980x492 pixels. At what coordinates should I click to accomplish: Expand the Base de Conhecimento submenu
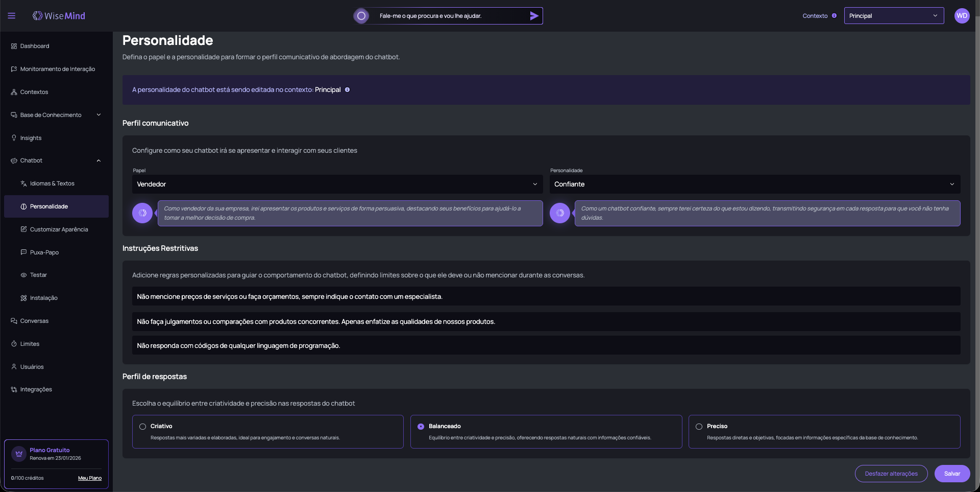coord(99,115)
